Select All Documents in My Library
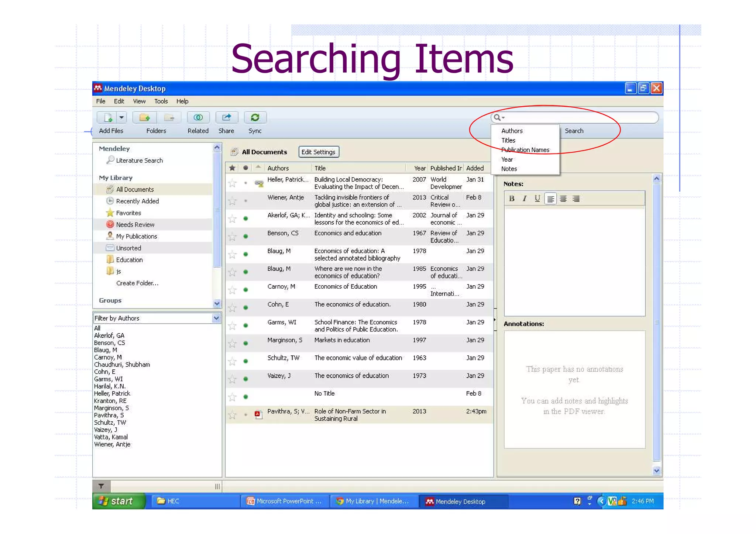The height and width of the screenshot is (534, 756). (x=135, y=189)
